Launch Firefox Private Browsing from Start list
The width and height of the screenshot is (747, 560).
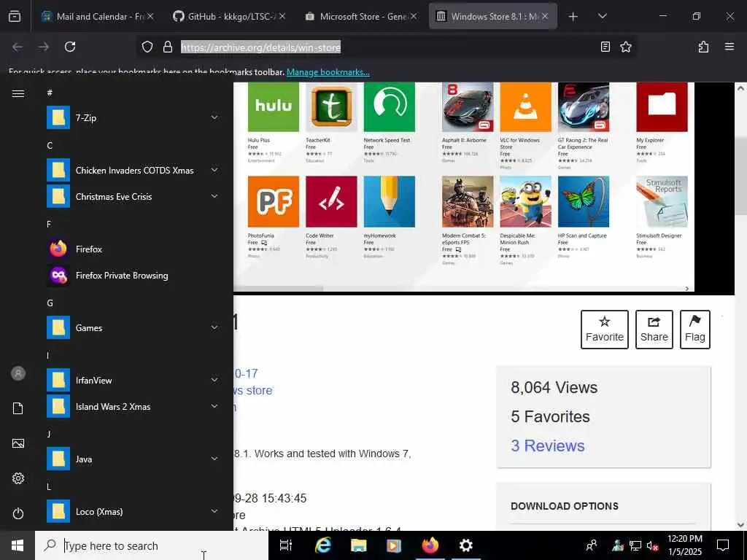133,275
